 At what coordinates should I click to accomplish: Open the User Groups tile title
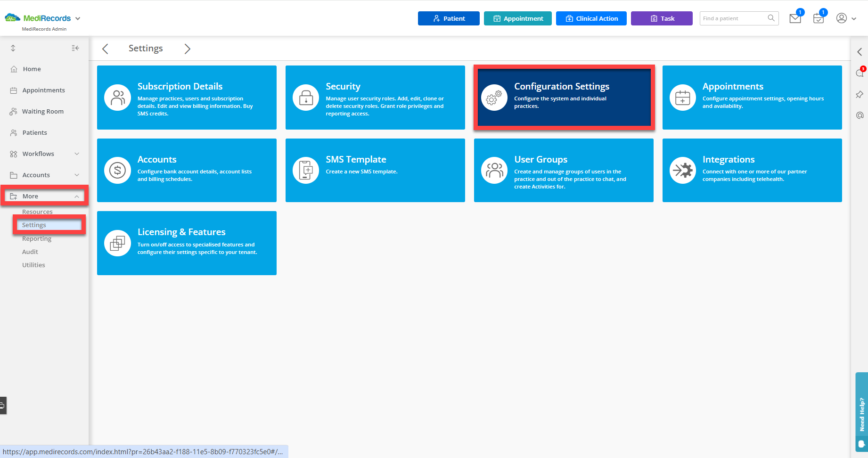[541, 159]
